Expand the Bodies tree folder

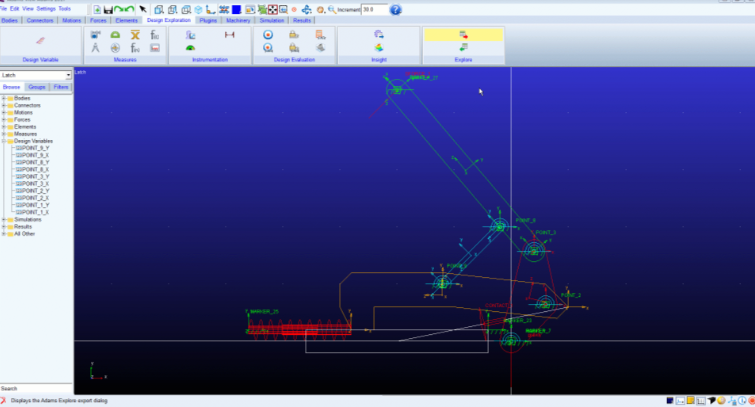click(x=4, y=98)
